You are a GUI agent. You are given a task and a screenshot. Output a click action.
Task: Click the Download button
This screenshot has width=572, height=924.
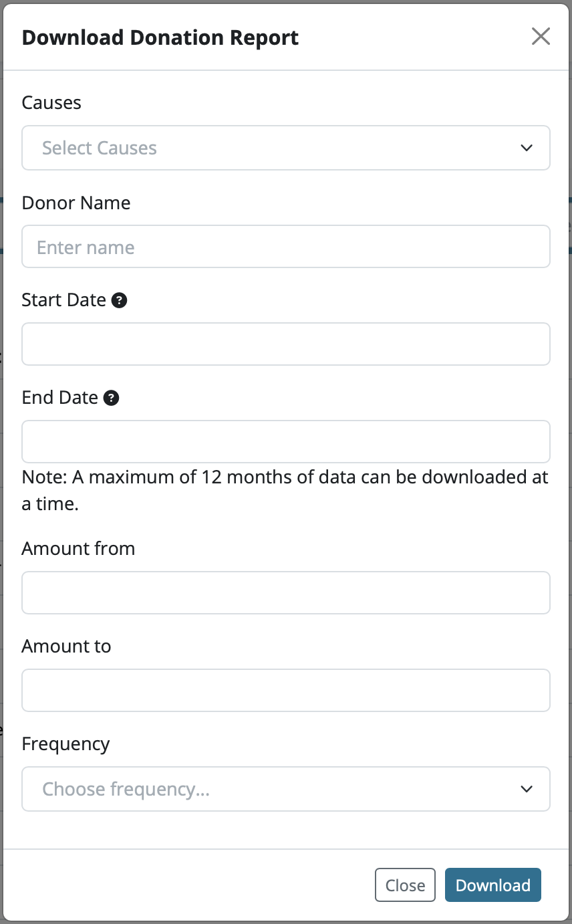492,885
